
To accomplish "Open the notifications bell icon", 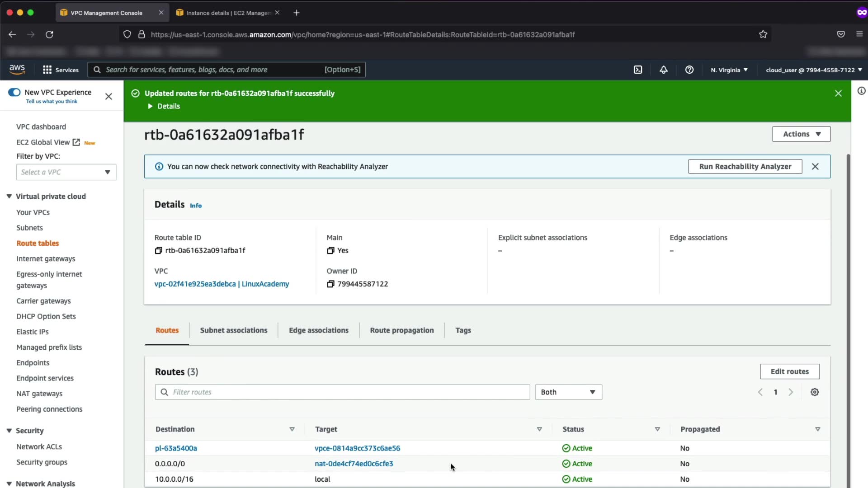I will [663, 70].
